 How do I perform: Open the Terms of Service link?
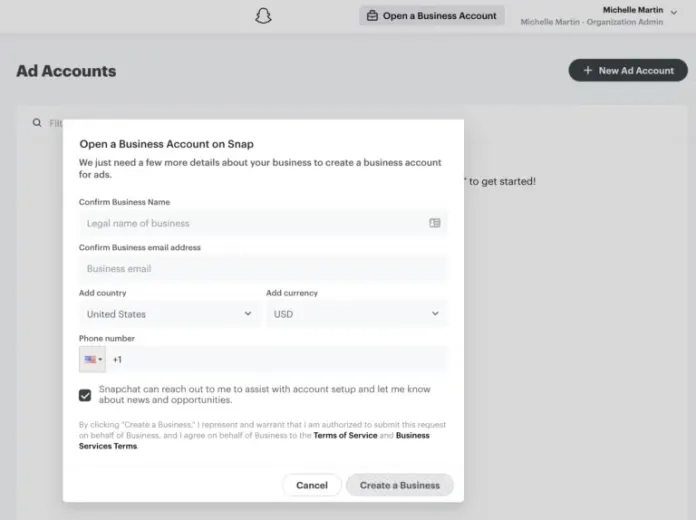[x=345, y=435]
